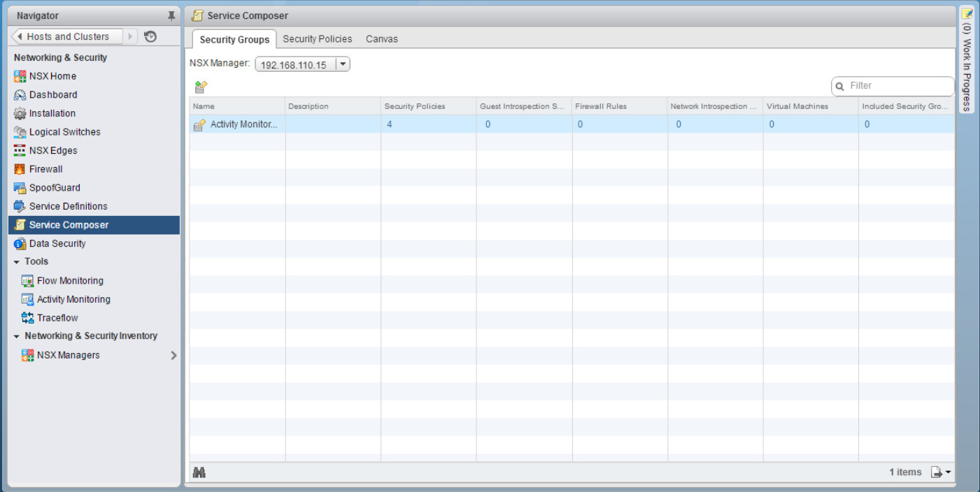Image resolution: width=980 pixels, height=492 pixels.
Task: Switch to the Canvas tab
Action: (381, 39)
